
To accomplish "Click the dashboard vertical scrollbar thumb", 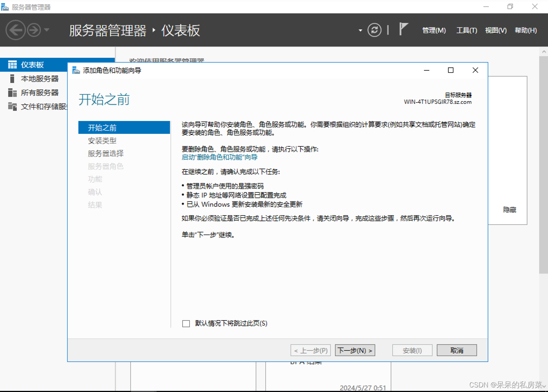I will coord(543,165).
